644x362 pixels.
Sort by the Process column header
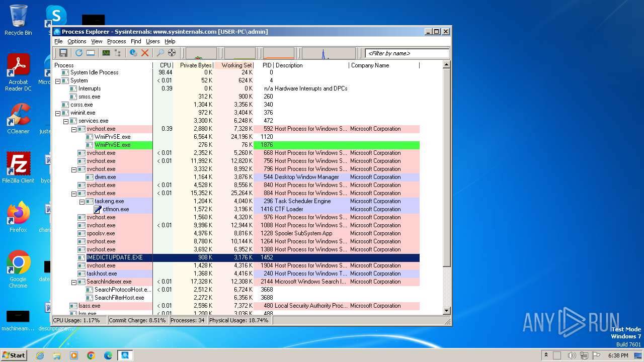[103, 65]
